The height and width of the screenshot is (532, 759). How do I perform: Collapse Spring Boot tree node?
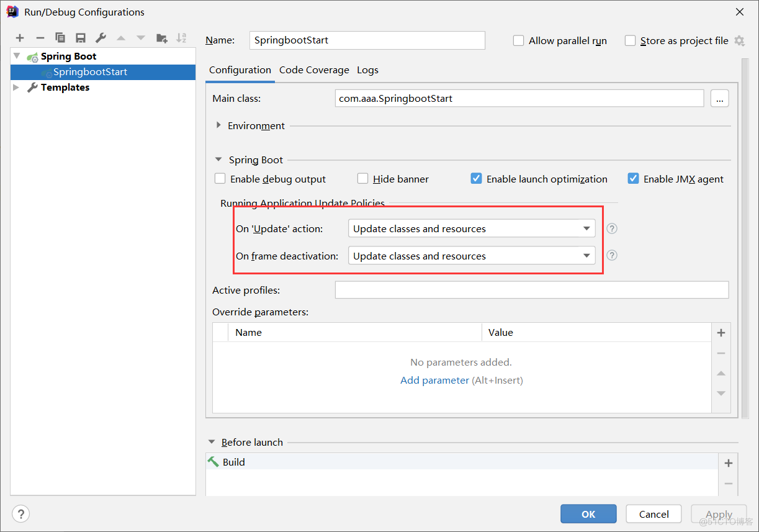[17, 56]
